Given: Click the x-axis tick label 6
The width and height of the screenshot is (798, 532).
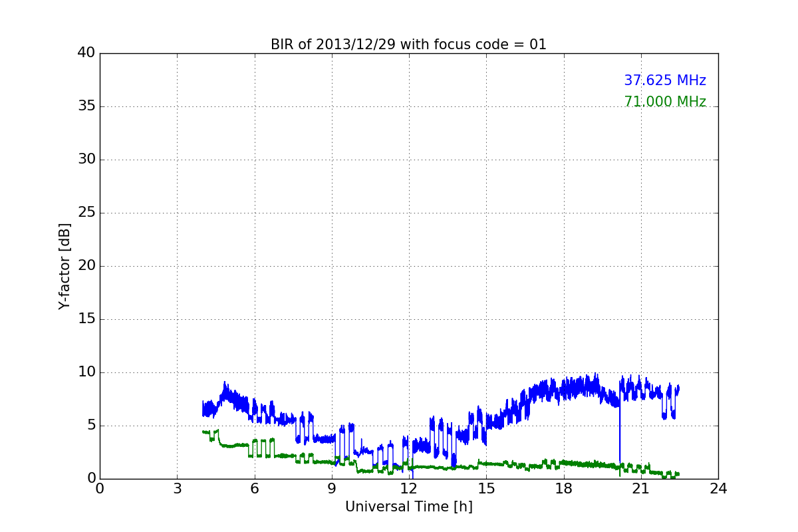Looking at the screenshot, I should (x=254, y=489).
